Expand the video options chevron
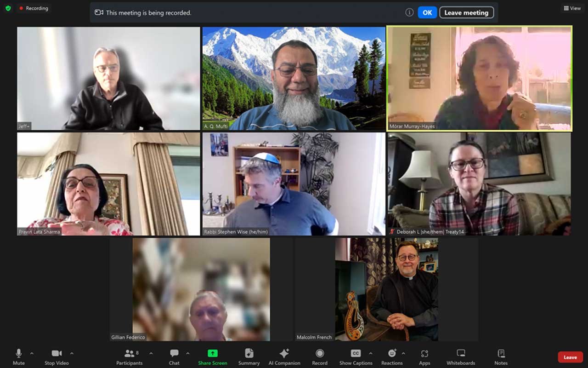Screen dimensions: 588x368 (x=72, y=354)
